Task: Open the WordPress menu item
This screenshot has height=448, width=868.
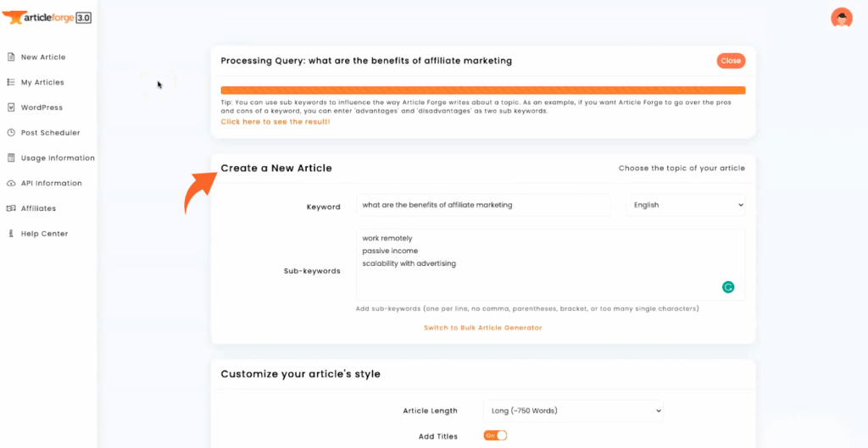Action: [42, 108]
